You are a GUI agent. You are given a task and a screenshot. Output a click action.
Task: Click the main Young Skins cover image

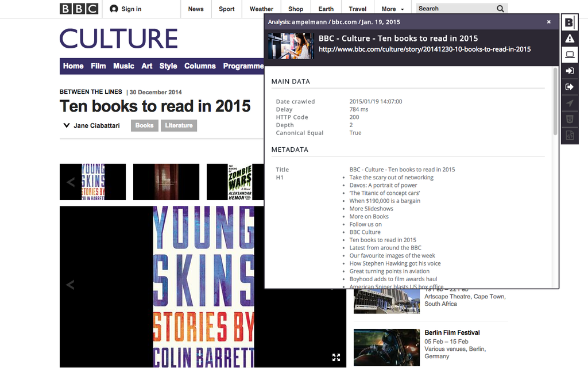pos(204,286)
